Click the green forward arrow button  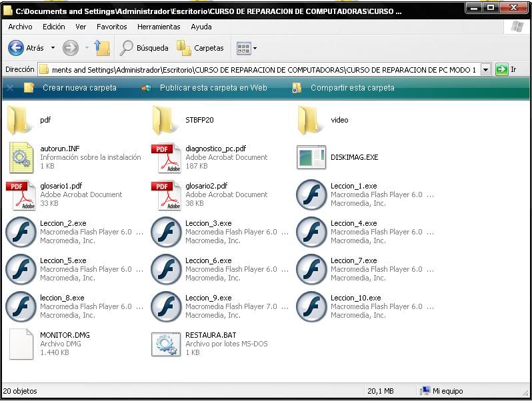point(71,48)
